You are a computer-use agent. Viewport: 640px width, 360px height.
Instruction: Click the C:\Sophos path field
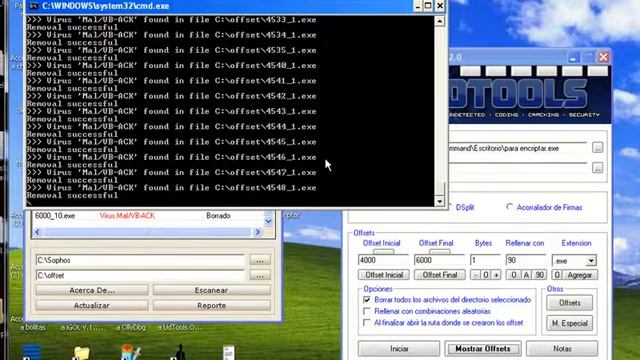(140, 260)
